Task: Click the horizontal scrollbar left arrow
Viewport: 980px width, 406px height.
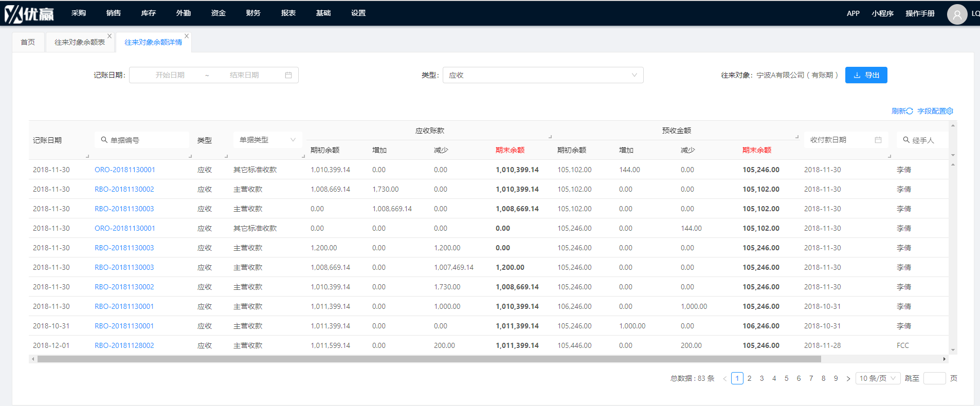Action: pos(33,359)
